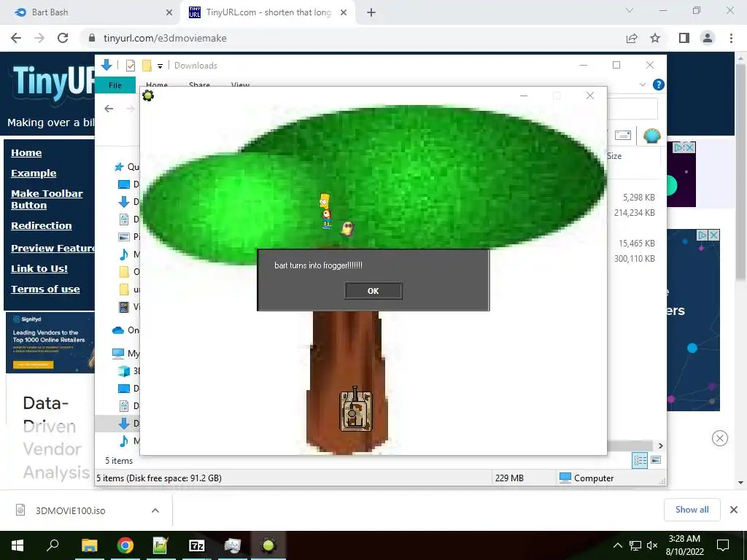This screenshot has width=747, height=560.
Task: Click Chrome back button
Action: pyautogui.click(x=16, y=38)
